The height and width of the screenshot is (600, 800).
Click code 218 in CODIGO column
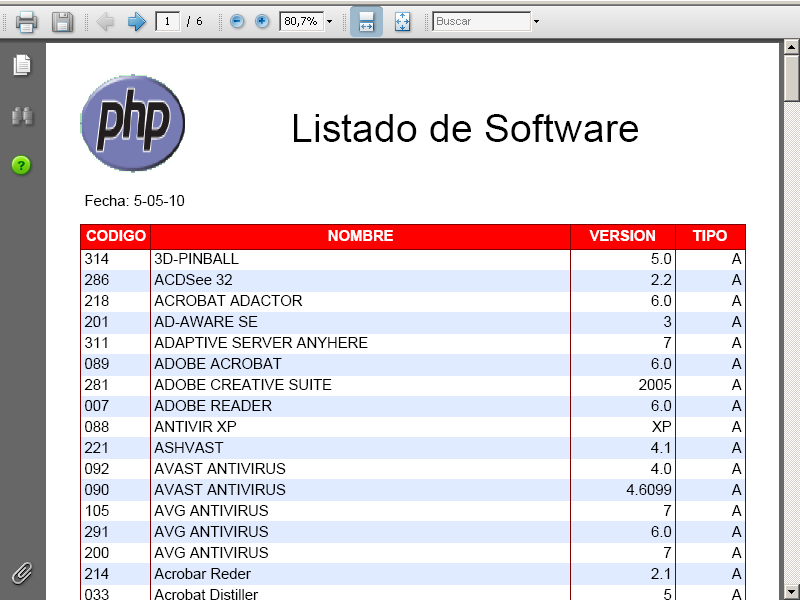pos(96,301)
